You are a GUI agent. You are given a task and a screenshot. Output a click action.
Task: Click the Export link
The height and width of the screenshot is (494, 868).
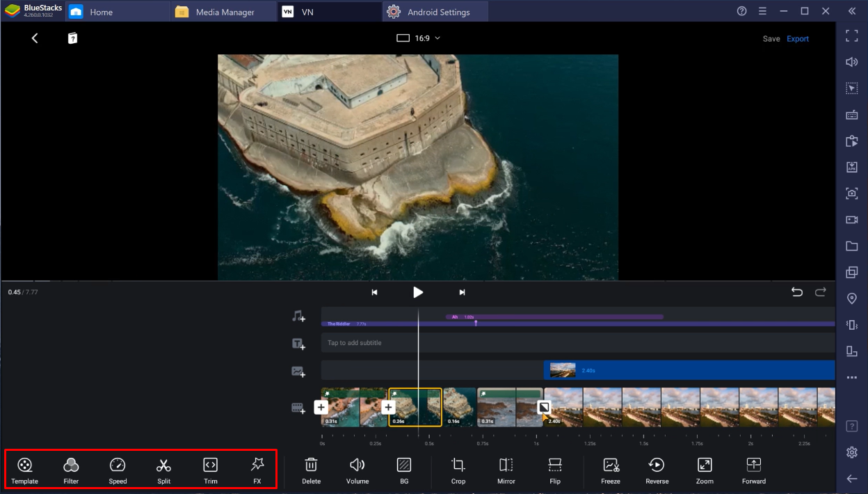pos(797,39)
